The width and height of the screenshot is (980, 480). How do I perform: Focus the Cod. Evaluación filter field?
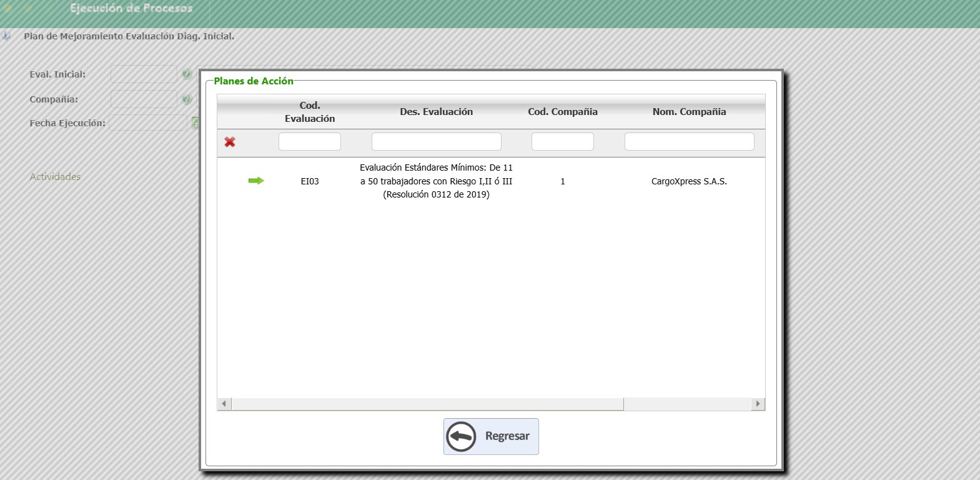point(310,142)
